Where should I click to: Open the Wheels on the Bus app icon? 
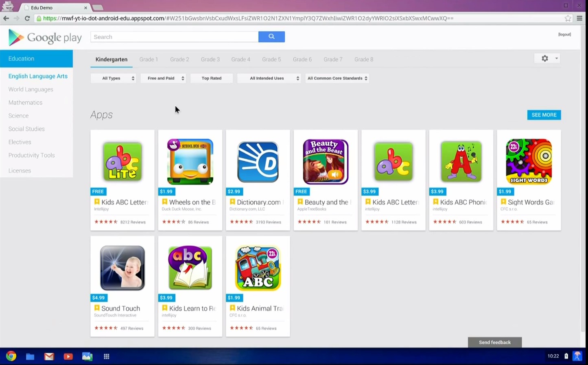click(x=190, y=162)
